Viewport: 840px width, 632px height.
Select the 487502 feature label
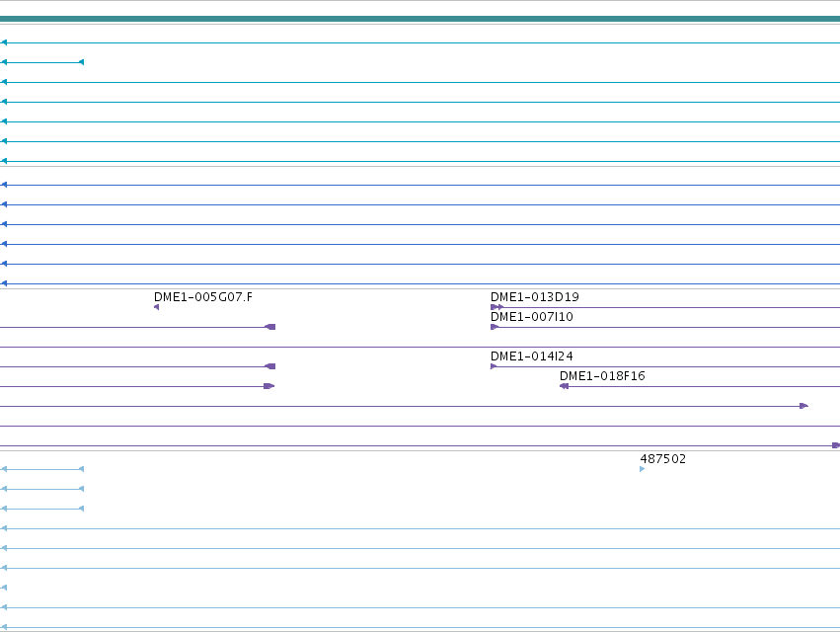(x=662, y=459)
